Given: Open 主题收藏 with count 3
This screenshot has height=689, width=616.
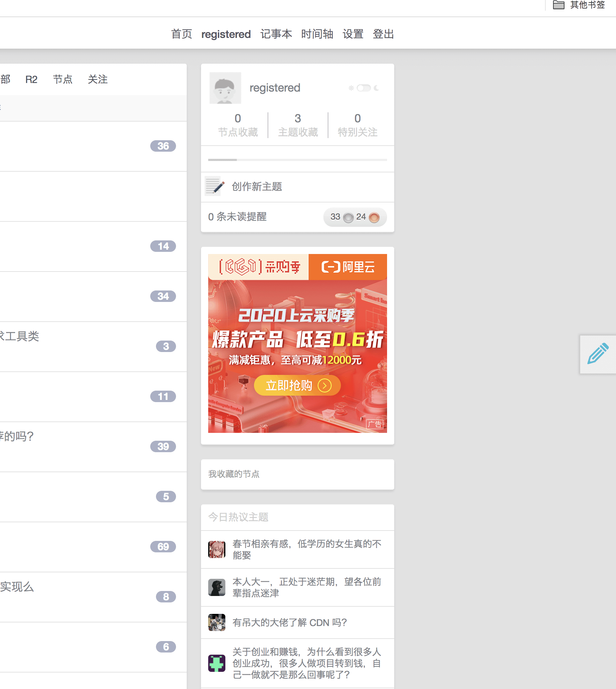Looking at the screenshot, I should (298, 125).
